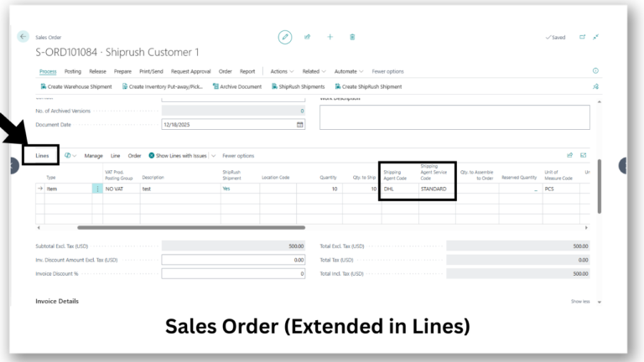Viewport: 644px width, 362px height.
Task: Click the horizontal scrollbar in Lines grid
Action: (191, 227)
